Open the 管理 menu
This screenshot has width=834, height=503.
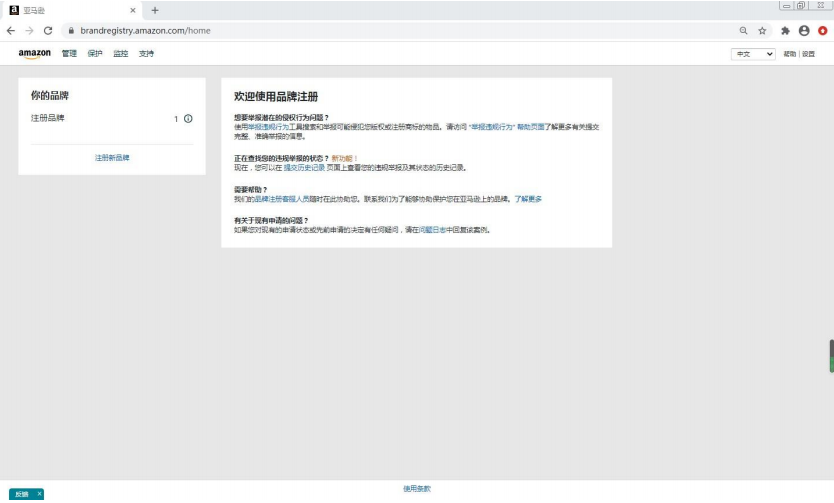[x=69, y=54]
